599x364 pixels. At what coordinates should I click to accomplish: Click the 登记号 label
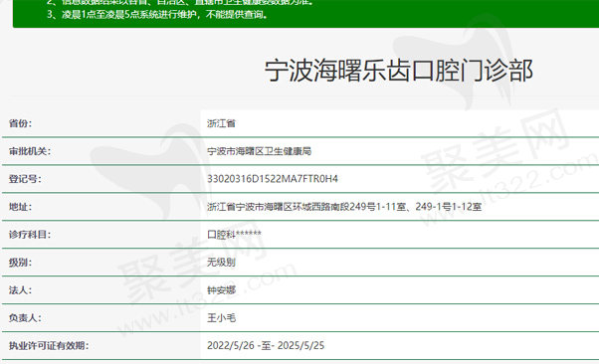click(x=25, y=179)
